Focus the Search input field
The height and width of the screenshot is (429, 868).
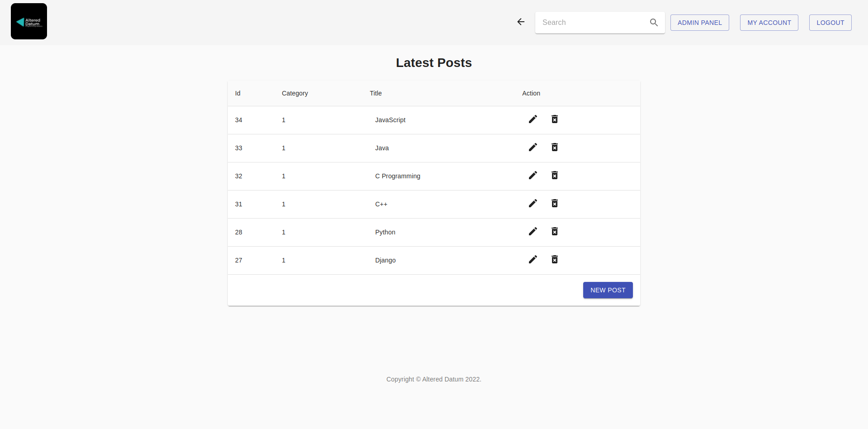pos(592,23)
